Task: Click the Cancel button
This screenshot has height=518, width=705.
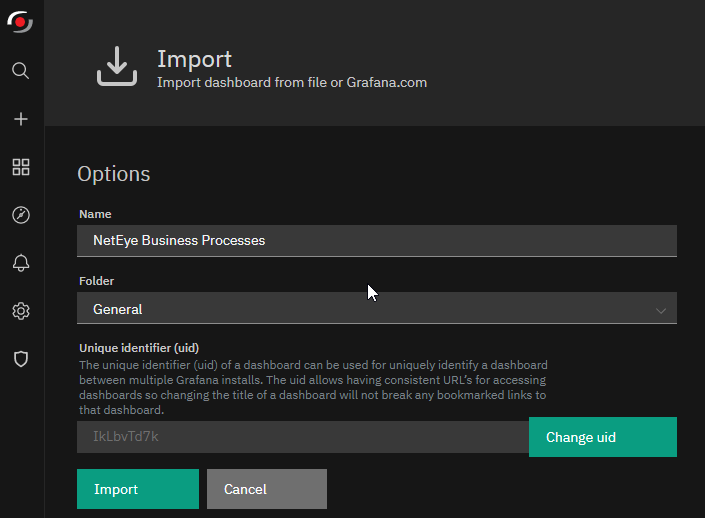Action: tap(267, 489)
